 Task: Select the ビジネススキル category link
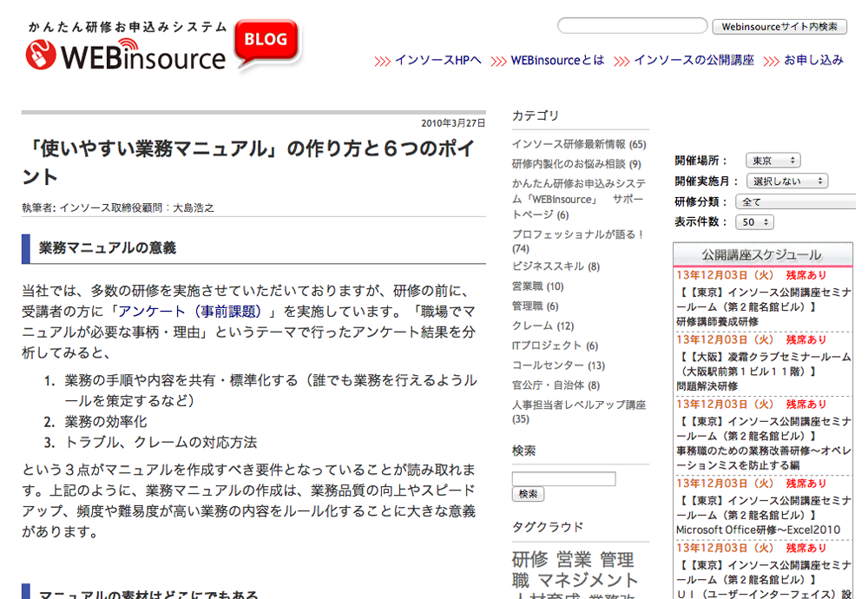click(548, 267)
